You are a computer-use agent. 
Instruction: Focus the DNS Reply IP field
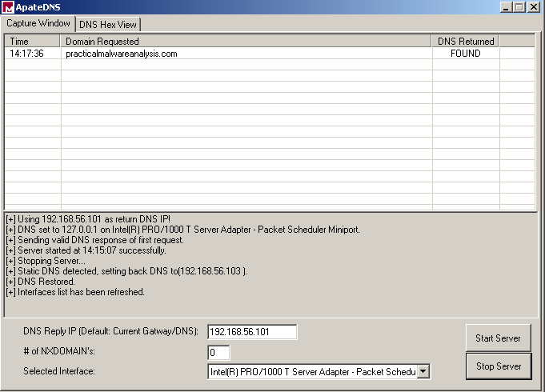251,332
